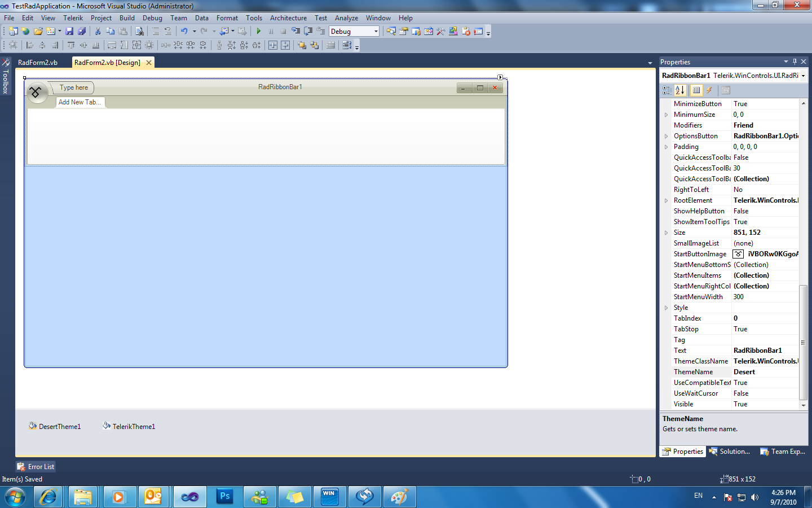This screenshot has width=812, height=508.
Task: Click the ThemeName value Desert field
Action: coord(765,372)
